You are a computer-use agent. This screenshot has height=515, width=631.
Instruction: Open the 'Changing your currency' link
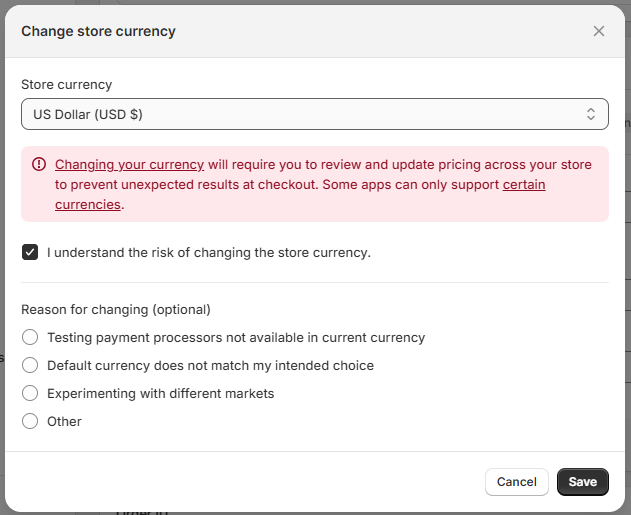tap(130, 165)
